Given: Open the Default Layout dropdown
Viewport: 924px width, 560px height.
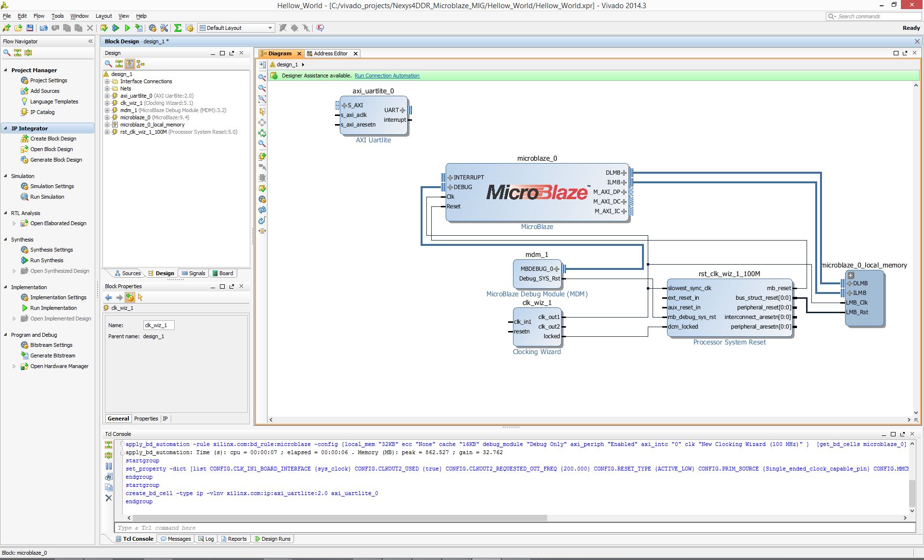Looking at the screenshot, I should (236, 28).
